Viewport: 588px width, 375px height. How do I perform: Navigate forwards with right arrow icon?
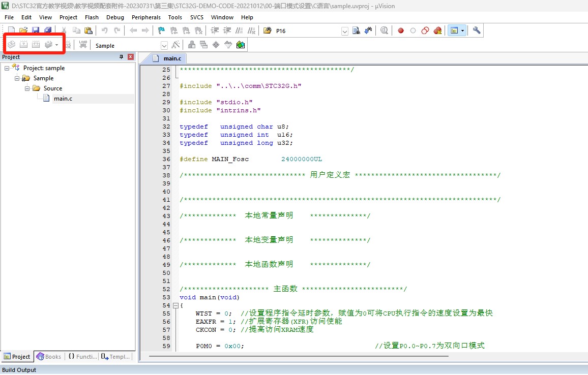pos(145,30)
